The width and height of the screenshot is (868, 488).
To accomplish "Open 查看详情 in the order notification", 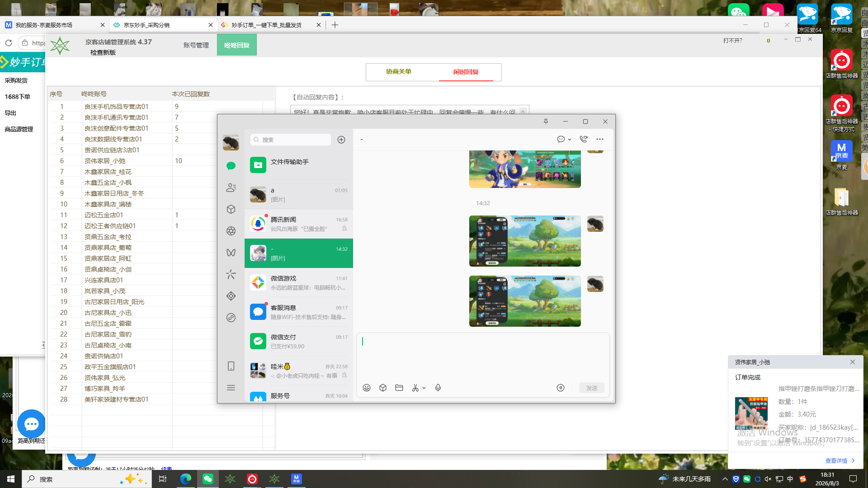I will [840, 461].
